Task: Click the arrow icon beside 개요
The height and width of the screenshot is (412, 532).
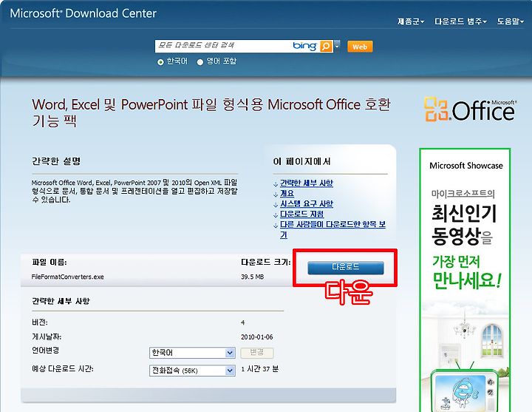Action: pyautogui.click(x=276, y=195)
